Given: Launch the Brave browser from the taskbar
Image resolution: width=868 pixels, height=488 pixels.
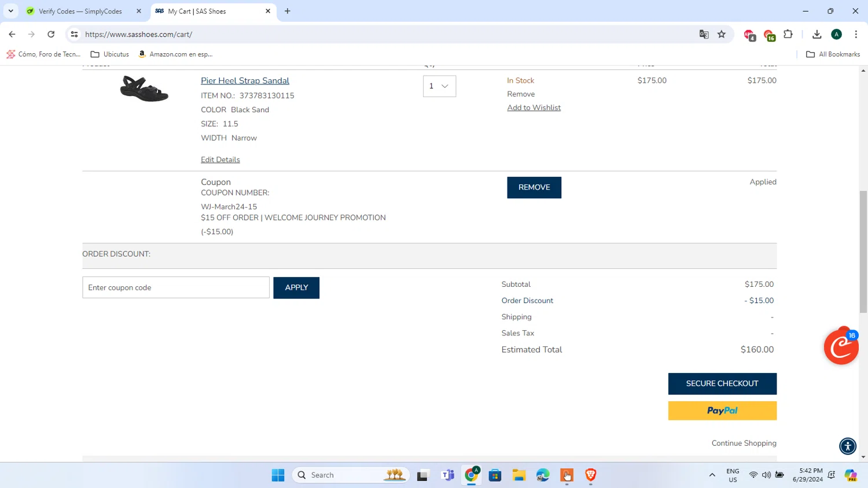Looking at the screenshot, I should point(590,475).
